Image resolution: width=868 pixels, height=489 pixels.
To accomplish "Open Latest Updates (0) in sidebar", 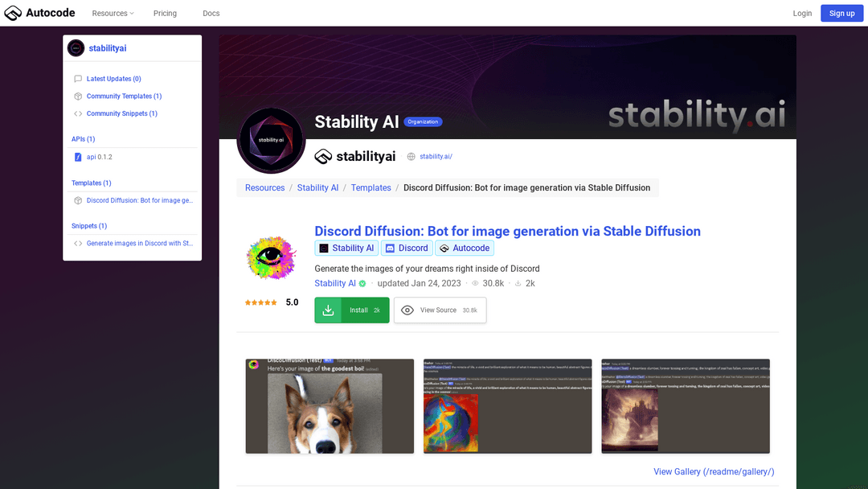I will click(113, 79).
